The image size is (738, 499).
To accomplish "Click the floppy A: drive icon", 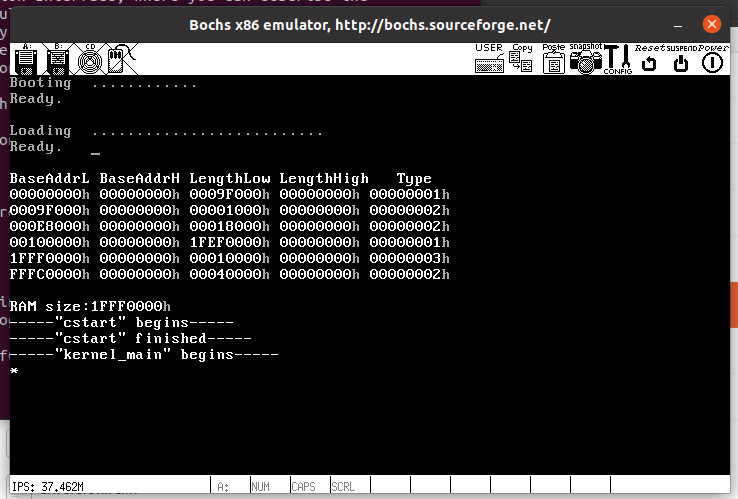I will (x=26, y=59).
